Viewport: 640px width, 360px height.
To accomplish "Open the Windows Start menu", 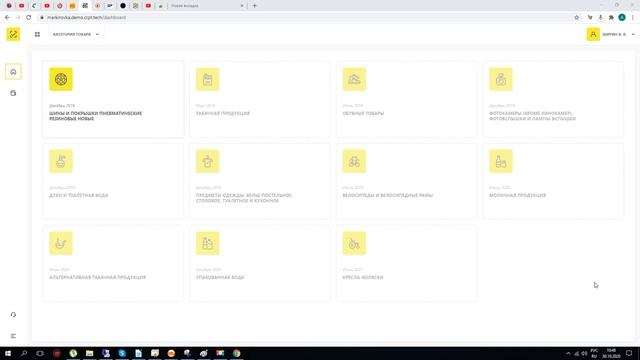I will pyautogui.click(x=8, y=353).
